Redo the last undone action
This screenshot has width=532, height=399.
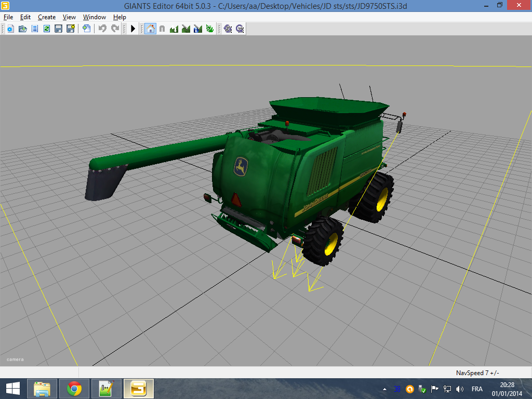(115, 29)
